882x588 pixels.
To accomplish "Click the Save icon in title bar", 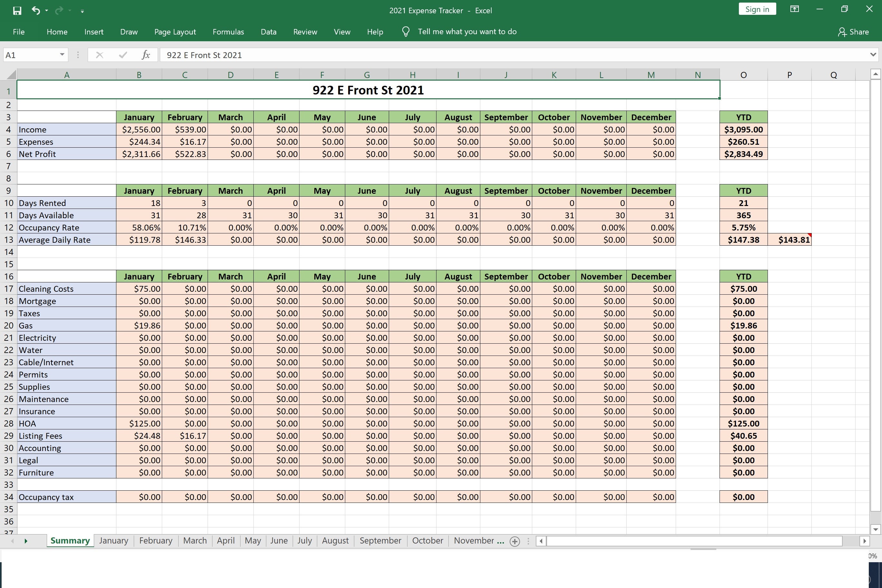I will coord(17,11).
